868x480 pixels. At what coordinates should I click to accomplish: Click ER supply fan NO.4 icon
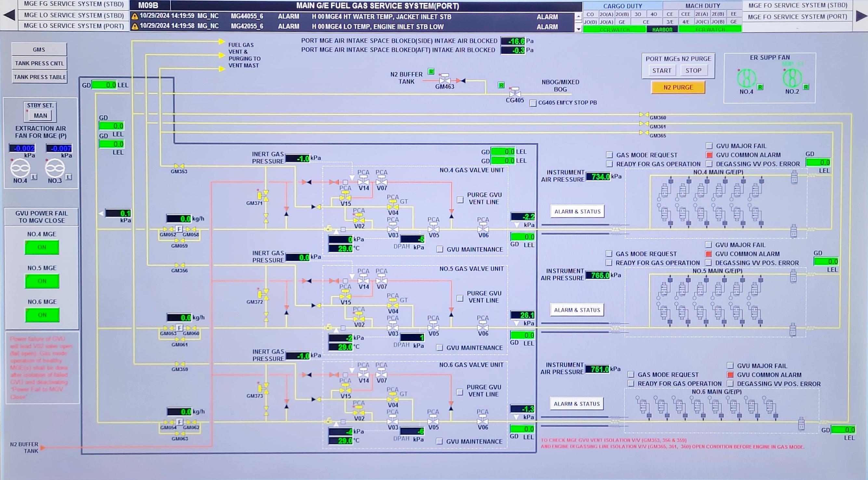click(x=746, y=78)
